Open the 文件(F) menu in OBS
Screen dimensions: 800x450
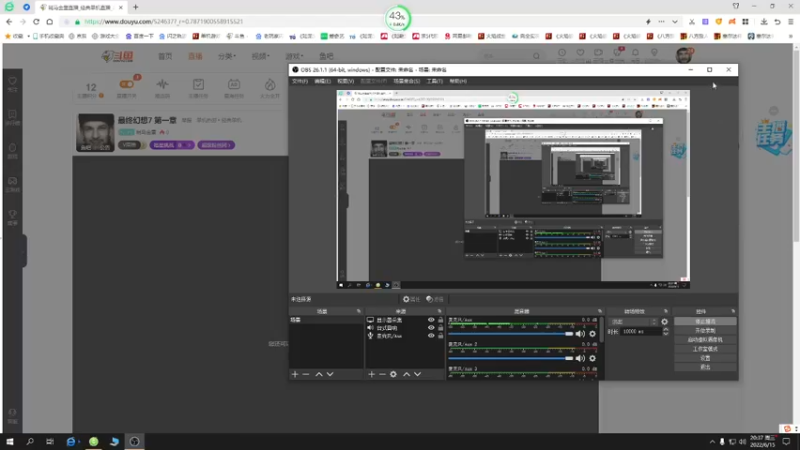299,81
